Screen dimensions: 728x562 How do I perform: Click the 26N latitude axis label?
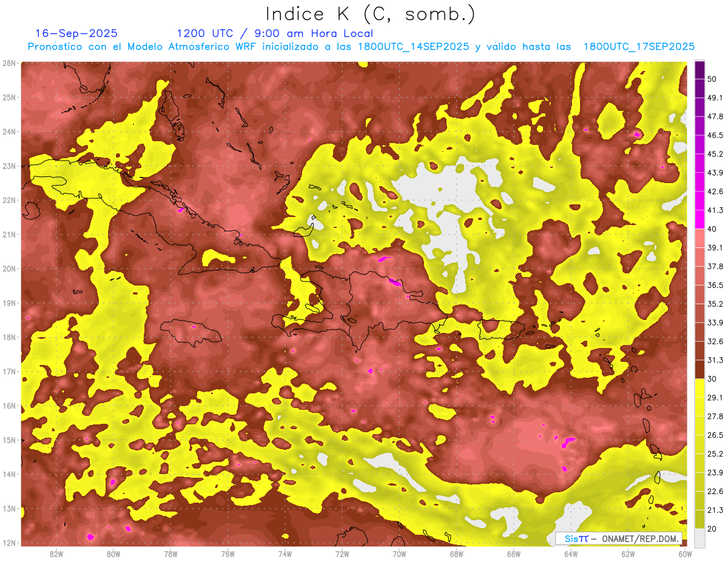coord(9,63)
